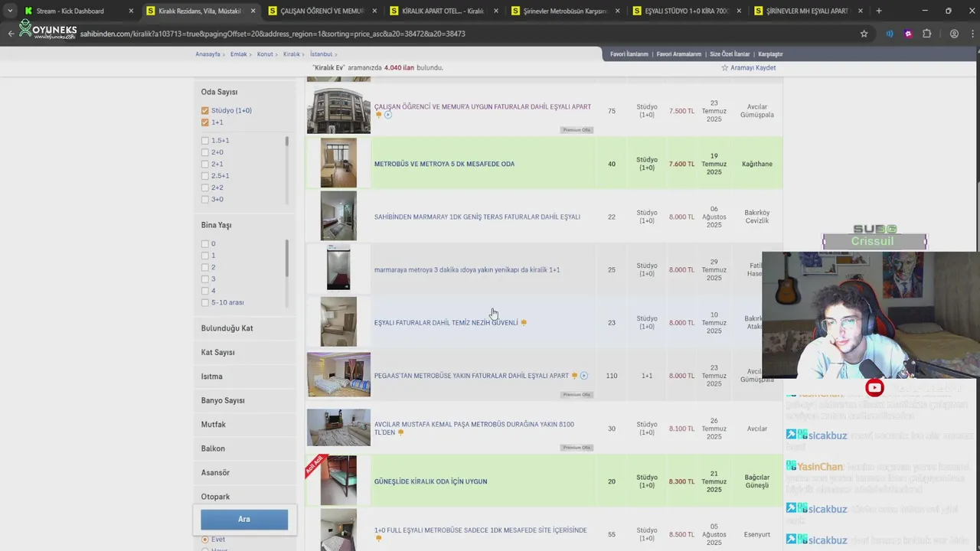Image resolution: width=980 pixels, height=551 pixels.
Task: Uncheck the 1+1 room checkbox
Action: (204, 122)
